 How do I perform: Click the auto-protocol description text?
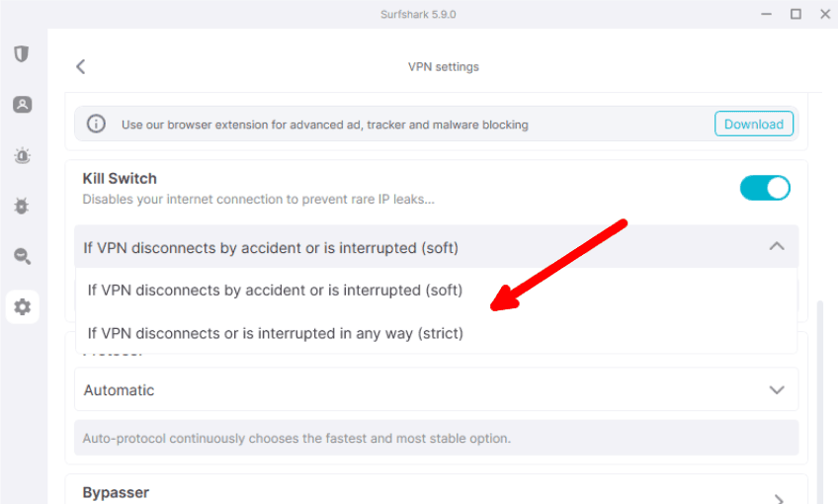pos(296,439)
